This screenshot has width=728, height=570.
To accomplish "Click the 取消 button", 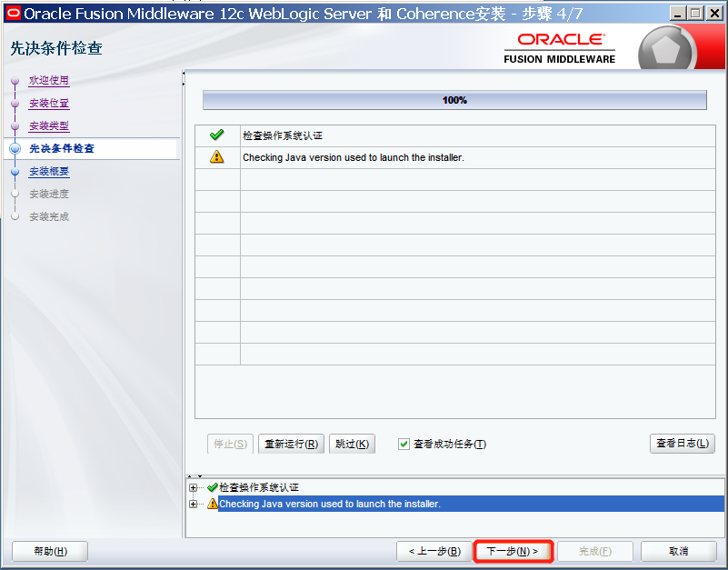I will 679,552.
